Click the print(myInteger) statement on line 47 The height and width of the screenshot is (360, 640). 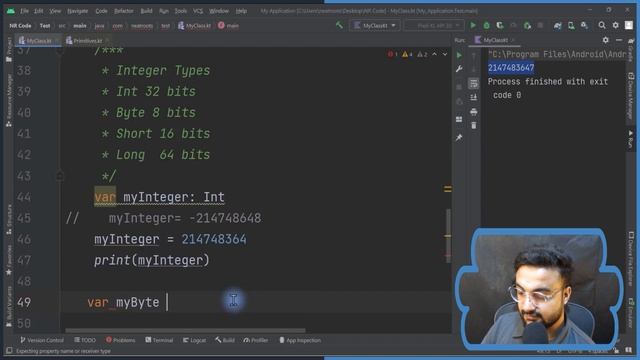[x=151, y=260]
